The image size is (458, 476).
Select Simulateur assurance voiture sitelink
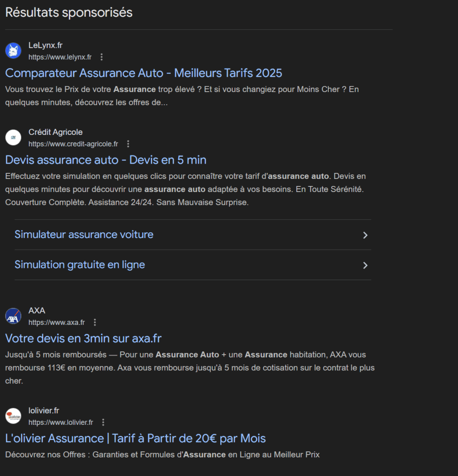pos(84,235)
